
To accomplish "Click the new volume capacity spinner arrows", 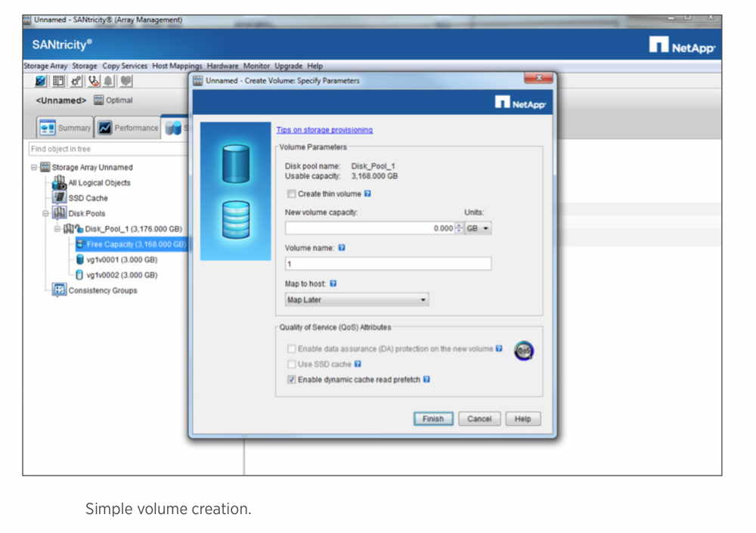I will pyautogui.click(x=460, y=228).
